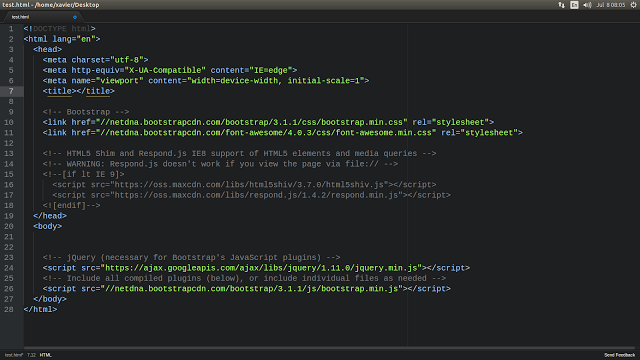Click the jQuery necessary for Bootstrap comment
Viewport: 640px width, 360px height.
click(x=191, y=258)
